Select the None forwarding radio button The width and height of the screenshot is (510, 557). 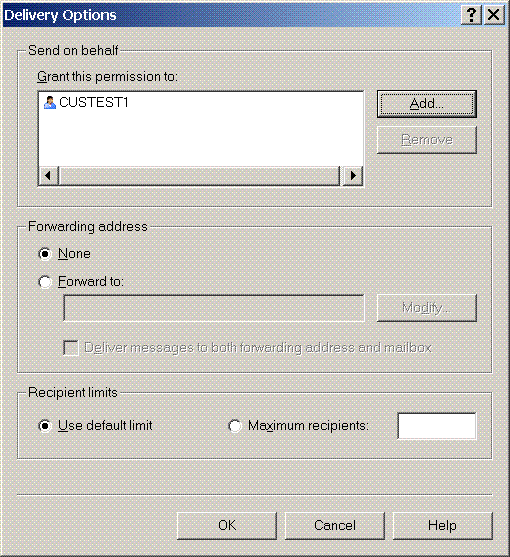click(45, 254)
